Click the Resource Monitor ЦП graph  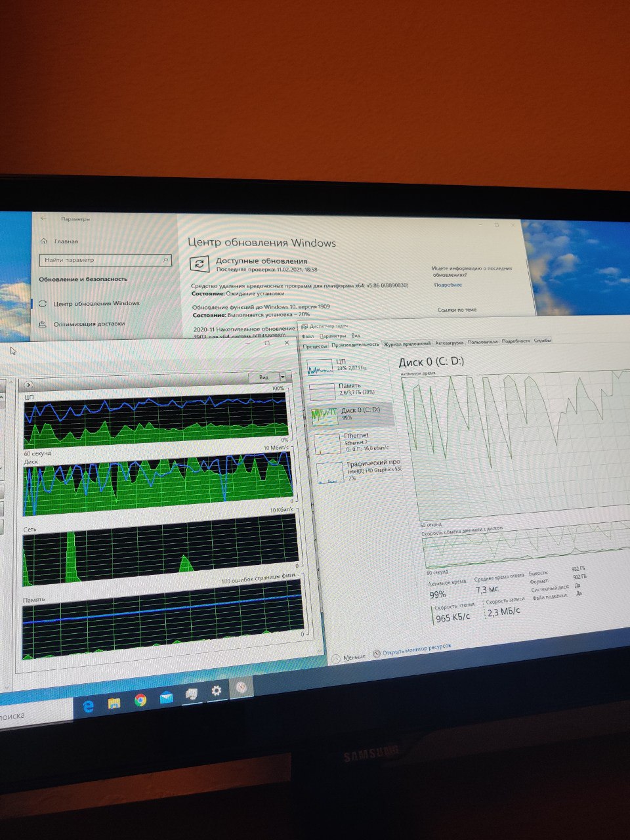(x=156, y=420)
